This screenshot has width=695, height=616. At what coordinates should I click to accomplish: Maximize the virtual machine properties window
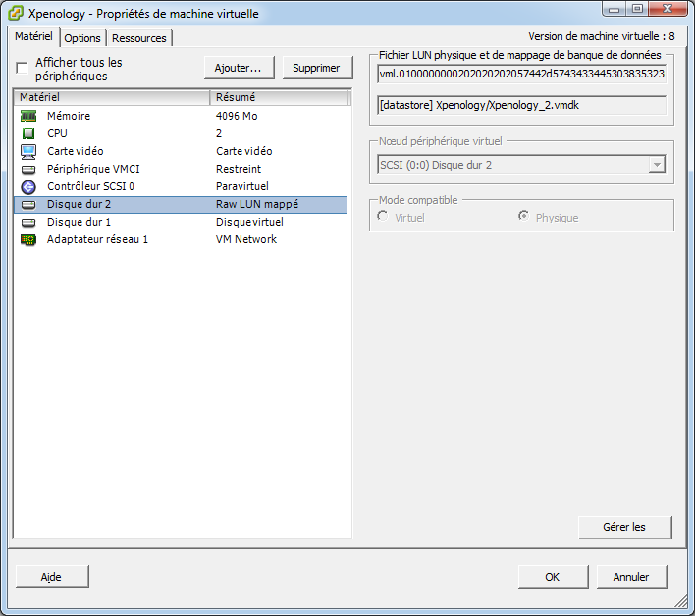(x=637, y=9)
